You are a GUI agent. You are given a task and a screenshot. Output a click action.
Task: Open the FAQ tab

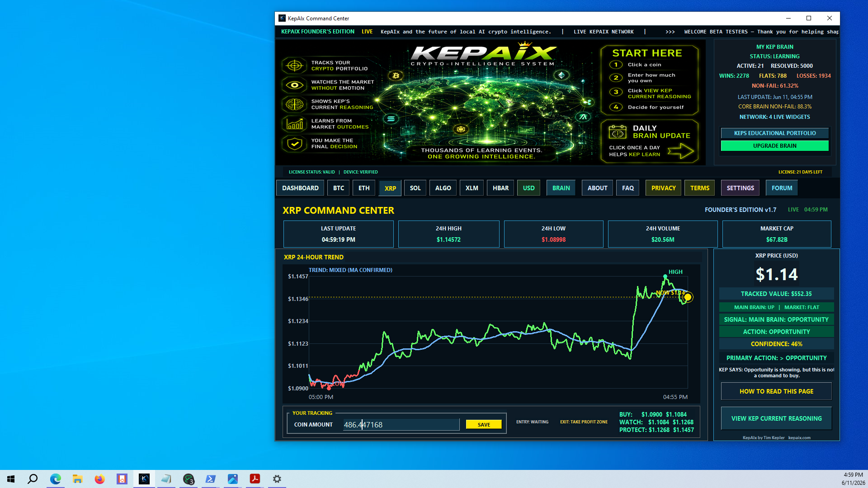pyautogui.click(x=627, y=188)
